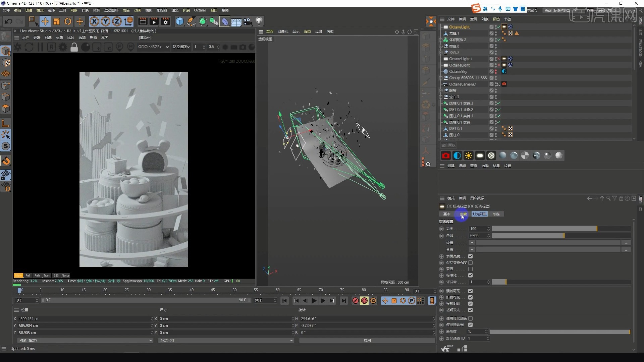644x362 pixels.
Task: Expand the 体积网格.2 volume mesher object
Action: (x=441, y=40)
